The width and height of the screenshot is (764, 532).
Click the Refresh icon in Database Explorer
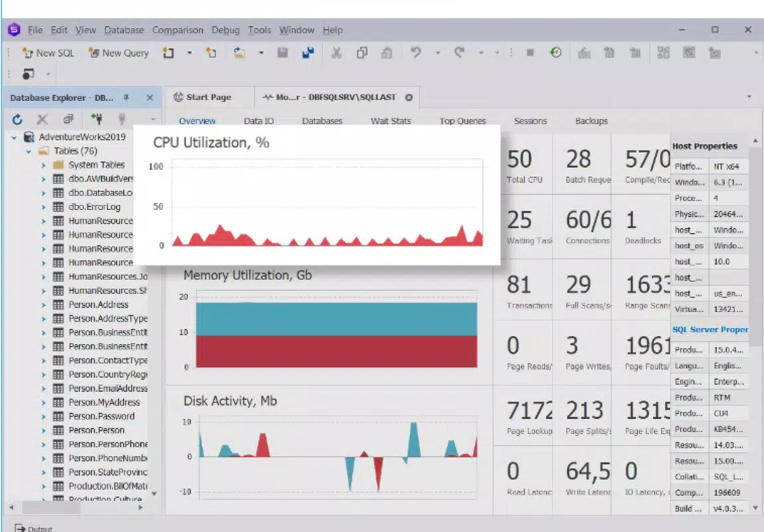click(x=17, y=119)
